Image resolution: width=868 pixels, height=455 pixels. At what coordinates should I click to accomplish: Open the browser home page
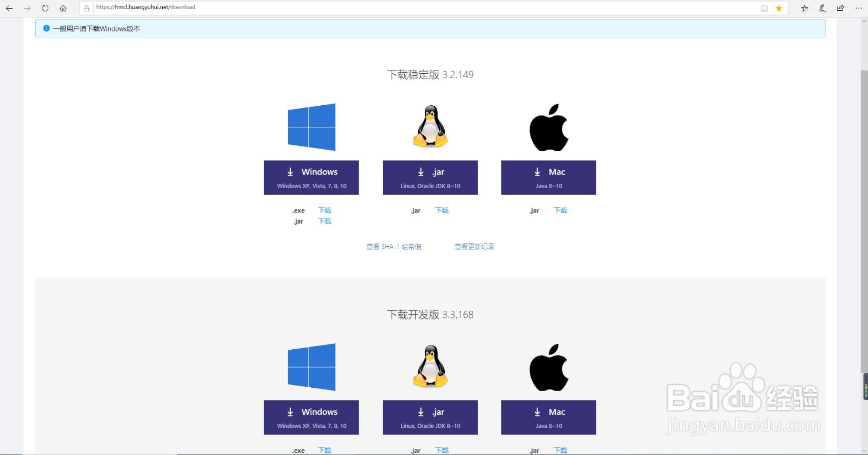(x=63, y=8)
